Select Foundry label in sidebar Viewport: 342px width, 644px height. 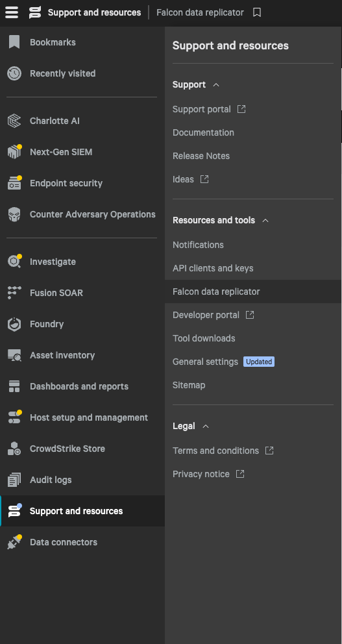point(46,324)
